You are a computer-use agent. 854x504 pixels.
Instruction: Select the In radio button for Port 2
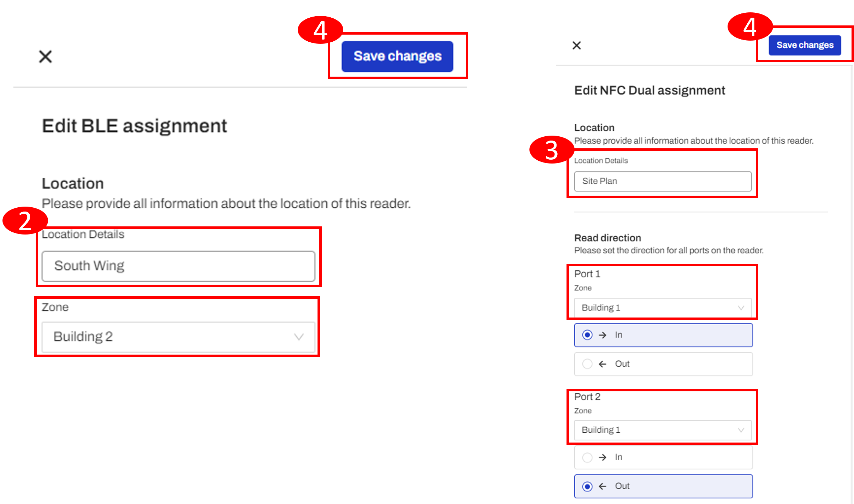tap(587, 457)
